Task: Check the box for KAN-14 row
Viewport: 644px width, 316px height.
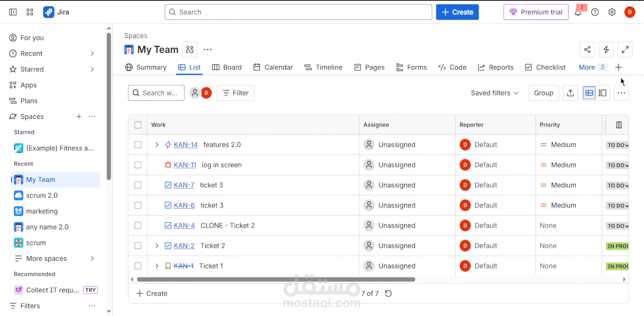Action: click(138, 145)
